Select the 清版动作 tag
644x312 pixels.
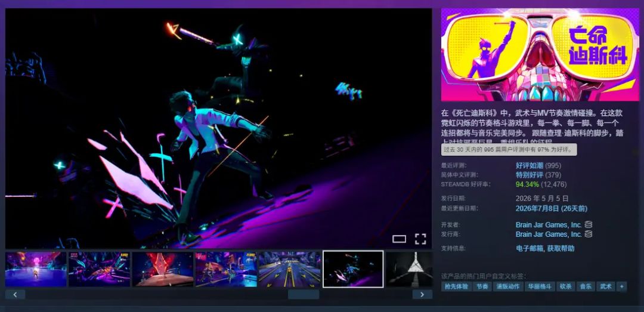point(508,286)
